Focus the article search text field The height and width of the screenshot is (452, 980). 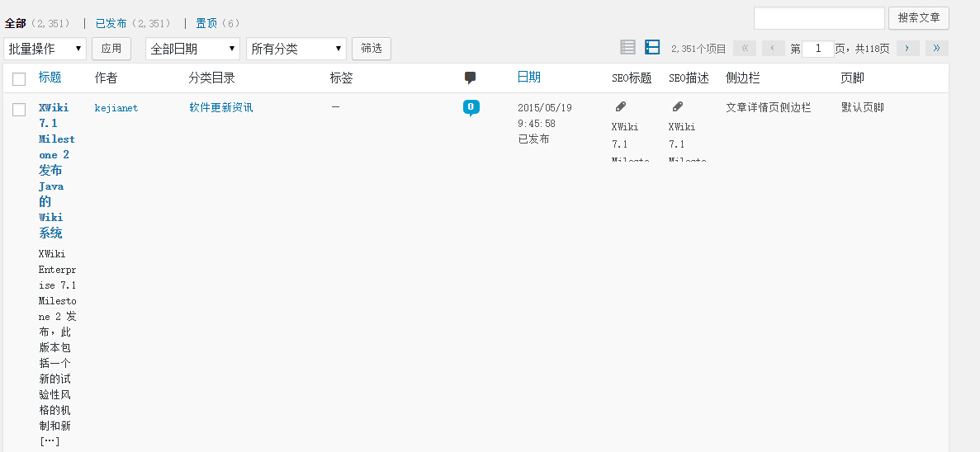(x=818, y=18)
